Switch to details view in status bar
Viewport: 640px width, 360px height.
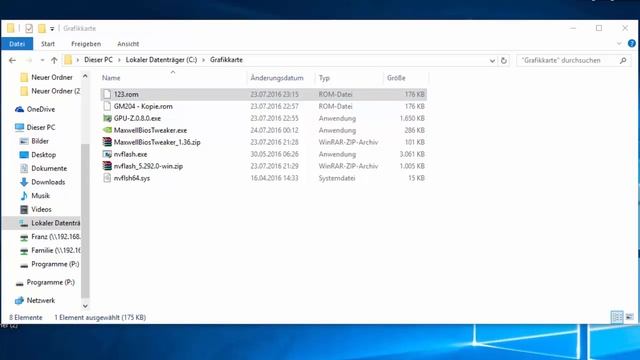[x=617, y=317]
